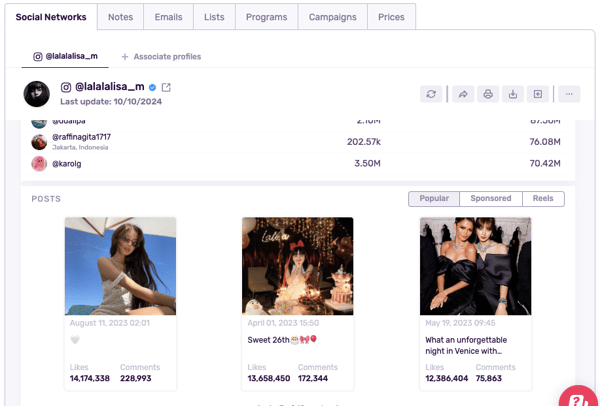Image resolution: width=600 pixels, height=406 pixels.
Task: Switch posts filter to Sponsored
Action: (491, 199)
